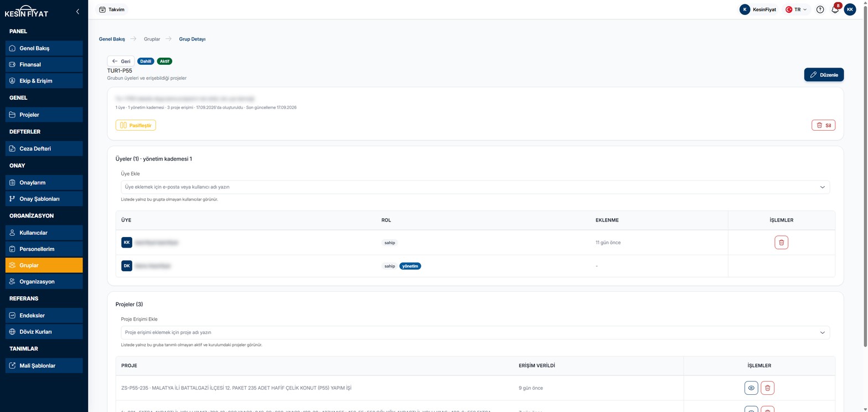Click the ROL column header
This screenshot has height=412, width=868.
[x=386, y=220]
